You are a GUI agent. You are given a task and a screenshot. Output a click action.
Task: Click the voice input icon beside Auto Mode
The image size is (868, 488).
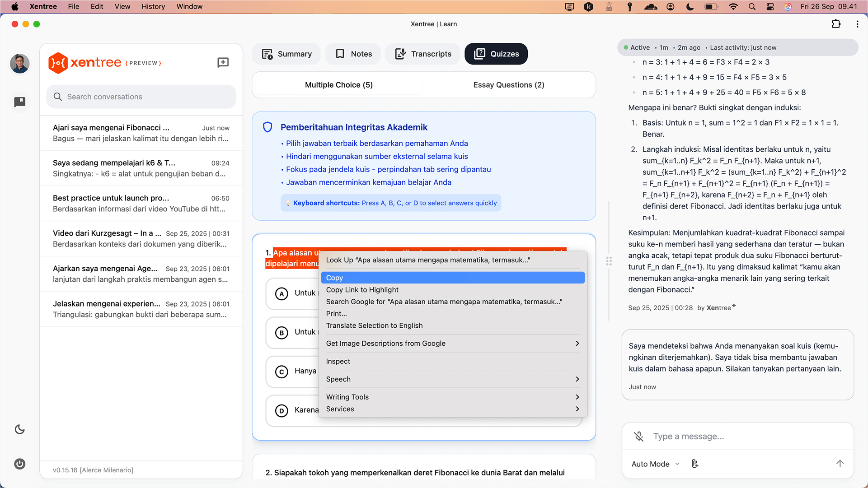[695, 464]
